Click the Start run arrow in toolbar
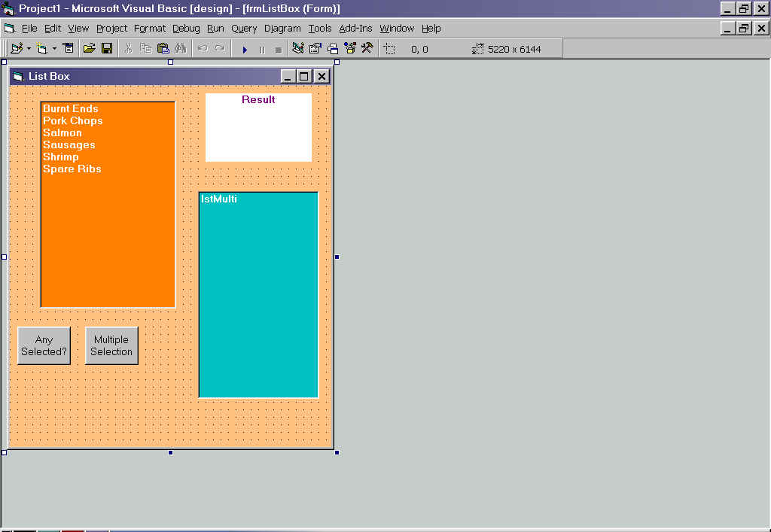771x532 pixels. click(x=245, y=50)
